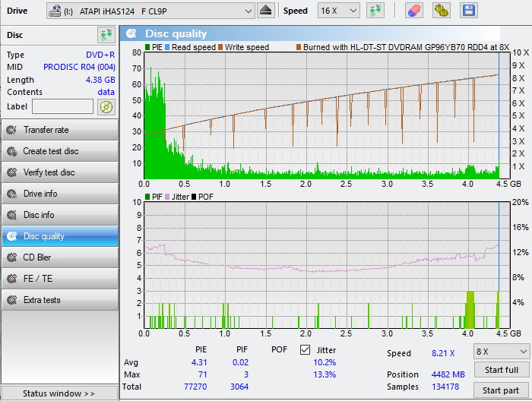Expand the 16 X Speed dropdown
Screen dimensions: 532x401
coord(338,11)
